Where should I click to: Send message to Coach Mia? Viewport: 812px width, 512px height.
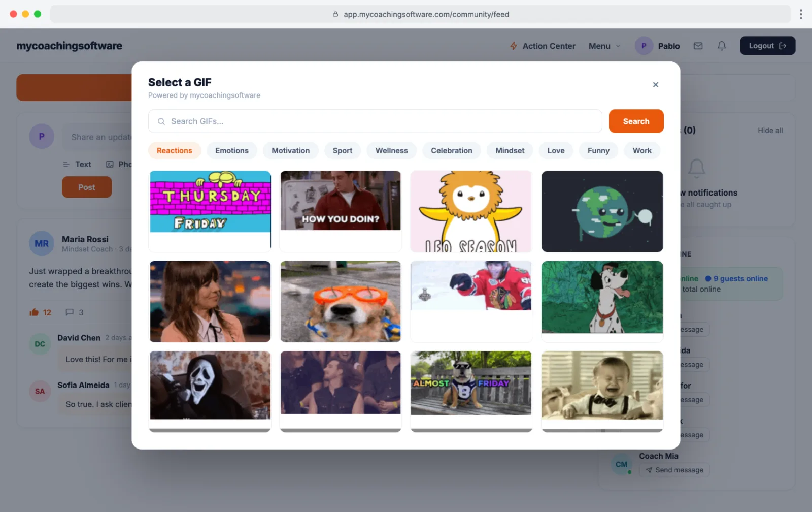[x=674, y=470]
